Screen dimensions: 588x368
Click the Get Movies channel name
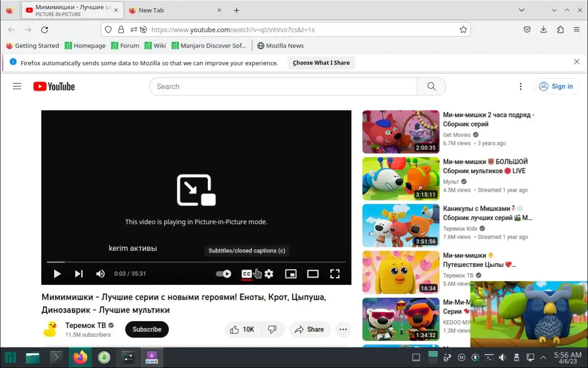coord(457,135)
